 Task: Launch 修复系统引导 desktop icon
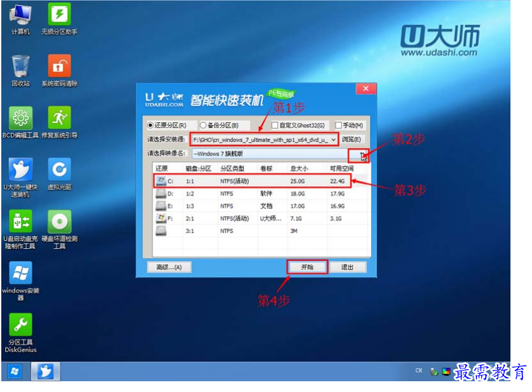(x=60, y=122)
